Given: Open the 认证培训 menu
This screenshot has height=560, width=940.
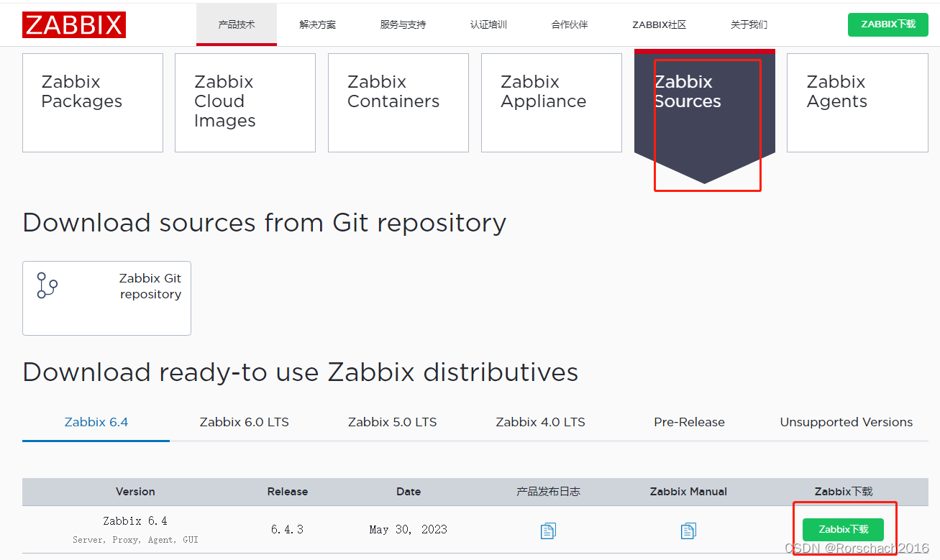Looking at the screenshot, I should tap(488, 24).
